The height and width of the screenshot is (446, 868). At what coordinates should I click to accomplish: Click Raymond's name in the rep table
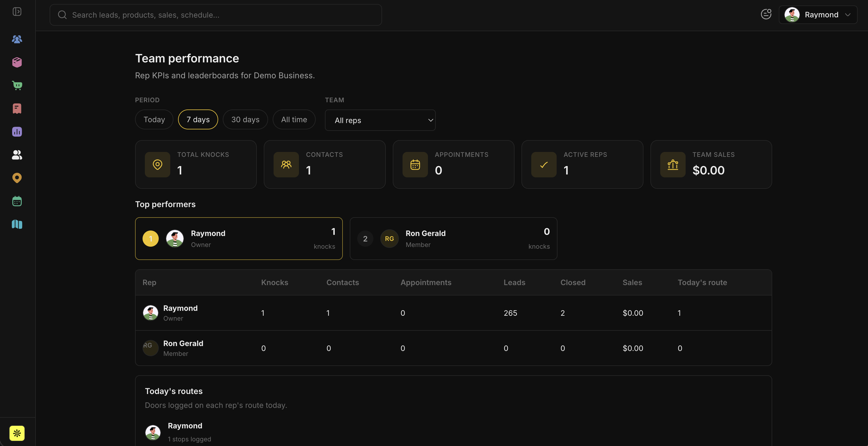pos(180,308)
